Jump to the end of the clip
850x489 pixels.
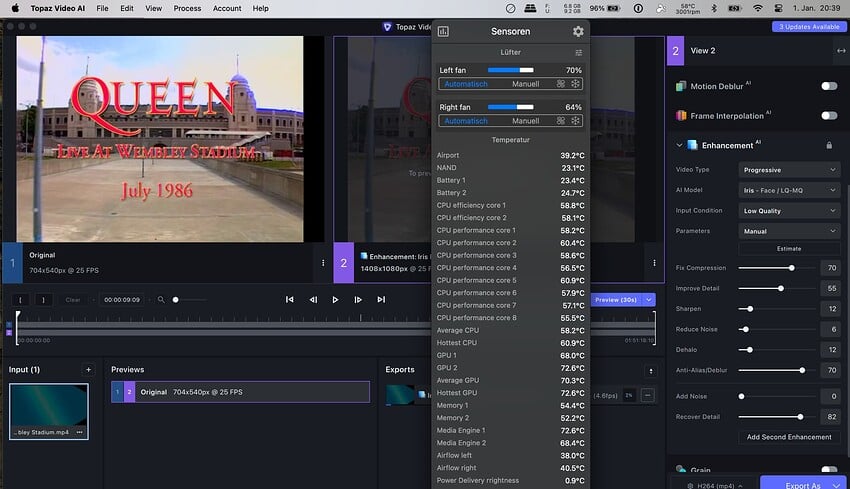pyautogui.click(x=381, y=299)
